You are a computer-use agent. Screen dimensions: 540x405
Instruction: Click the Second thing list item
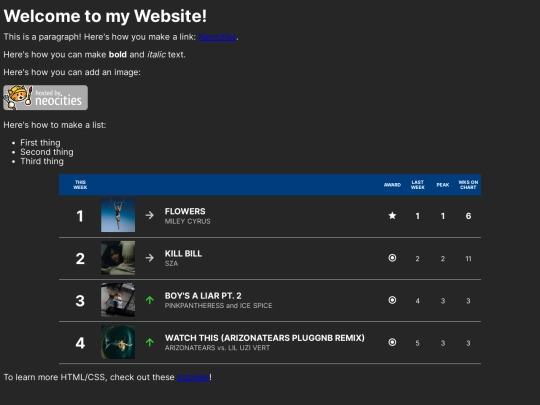(x=47, y=152)
